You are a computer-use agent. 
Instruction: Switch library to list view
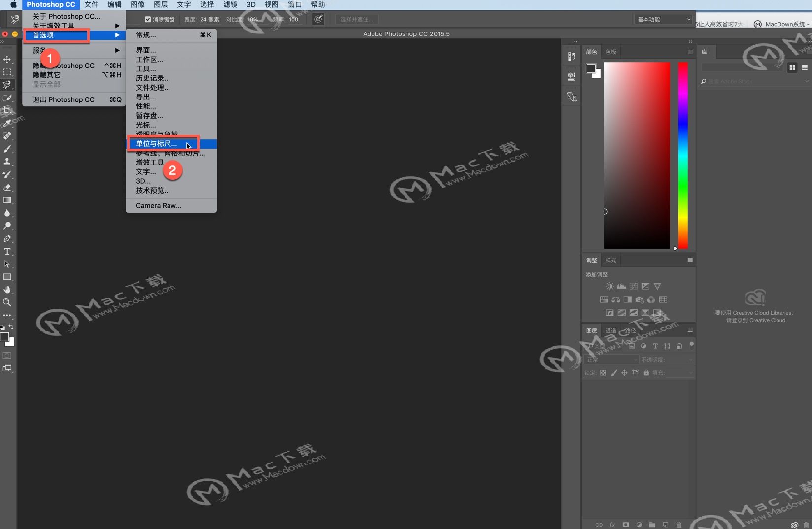click(x=805, y=67)
